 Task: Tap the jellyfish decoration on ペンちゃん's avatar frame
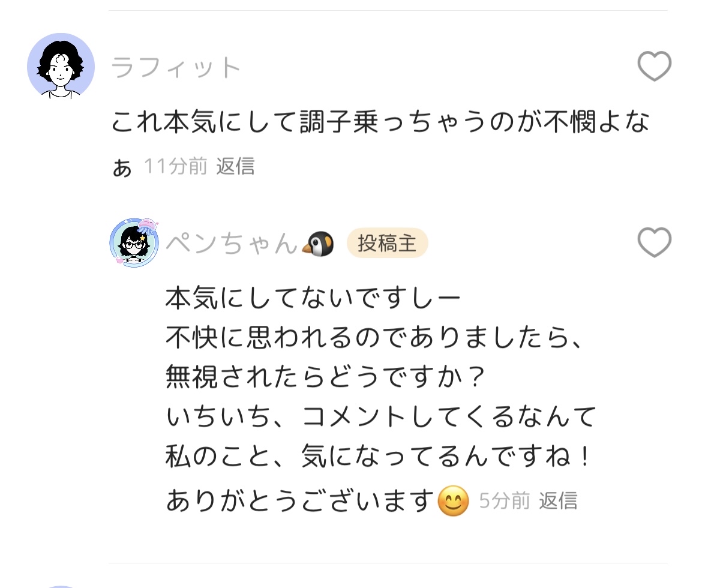(148, 227)
